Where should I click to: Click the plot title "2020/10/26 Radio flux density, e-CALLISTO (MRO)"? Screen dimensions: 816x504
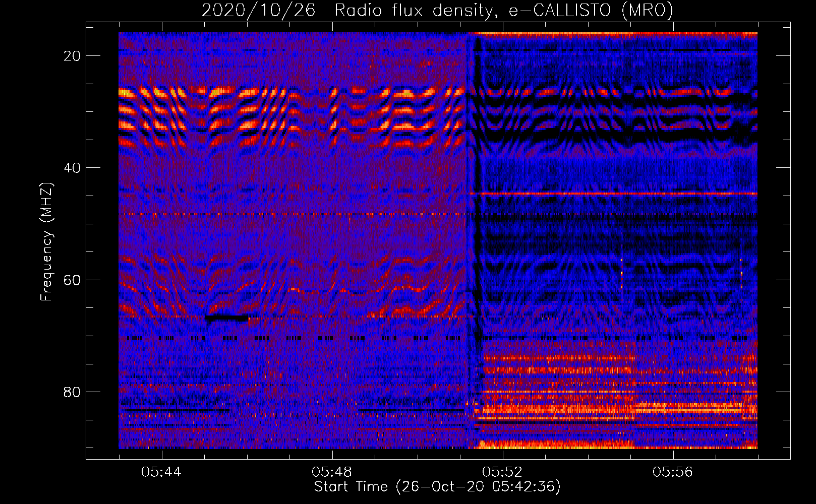[x=437, y=11]
